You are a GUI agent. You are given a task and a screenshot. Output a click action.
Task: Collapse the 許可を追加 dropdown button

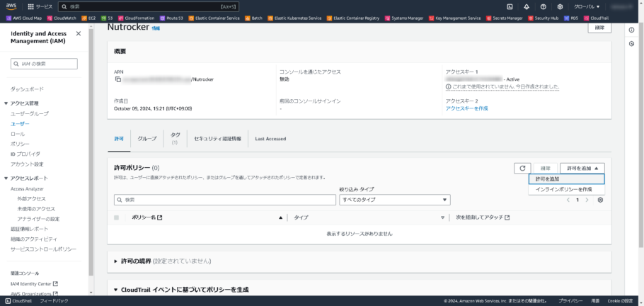click(x=582, y=168)
